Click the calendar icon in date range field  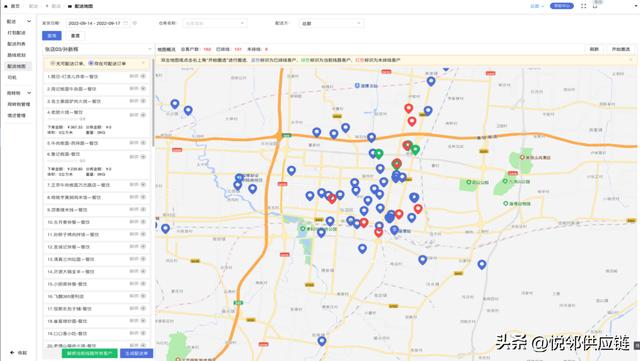click(126, 23)
